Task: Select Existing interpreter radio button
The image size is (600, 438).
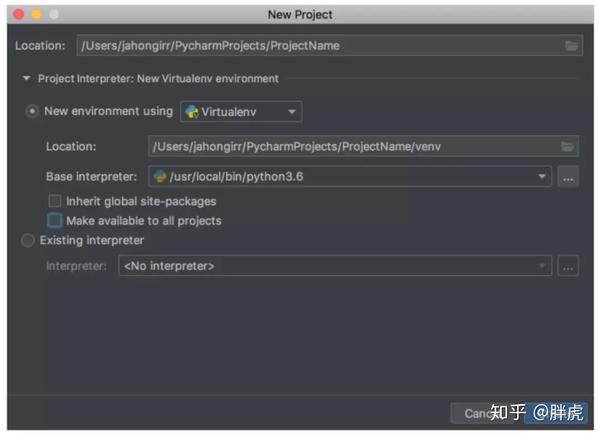Action: click(28, 240)
